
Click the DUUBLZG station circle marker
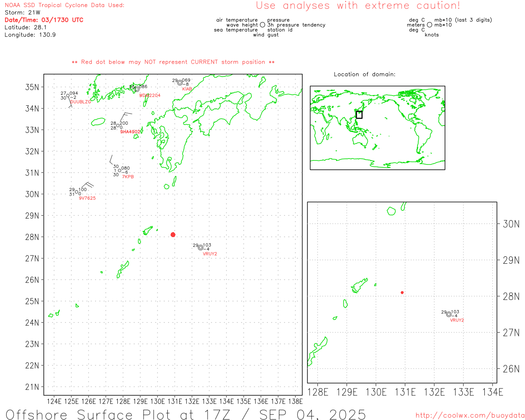(x=68, y=96)
